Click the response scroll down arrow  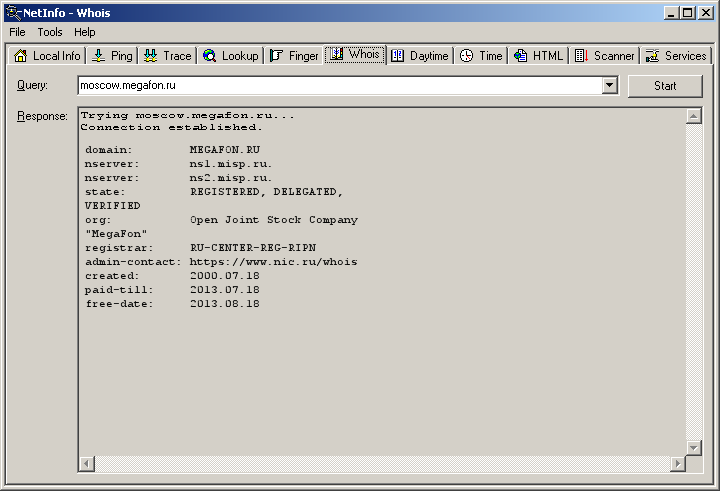click(x=693, y=447)
